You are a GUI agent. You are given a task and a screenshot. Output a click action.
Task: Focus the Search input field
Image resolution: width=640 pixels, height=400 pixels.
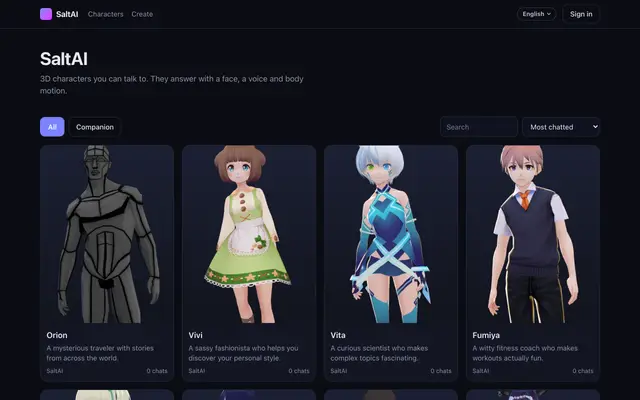tap(479, 127)
